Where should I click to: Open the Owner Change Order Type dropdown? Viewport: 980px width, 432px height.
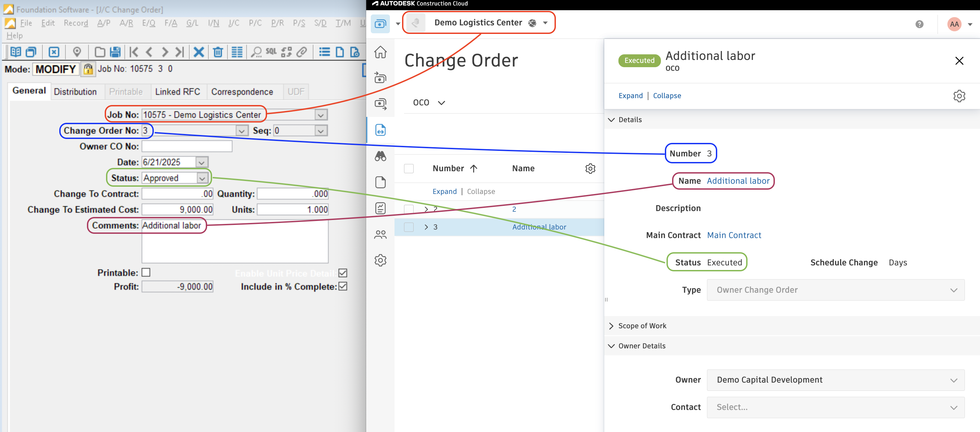[835, 290]
